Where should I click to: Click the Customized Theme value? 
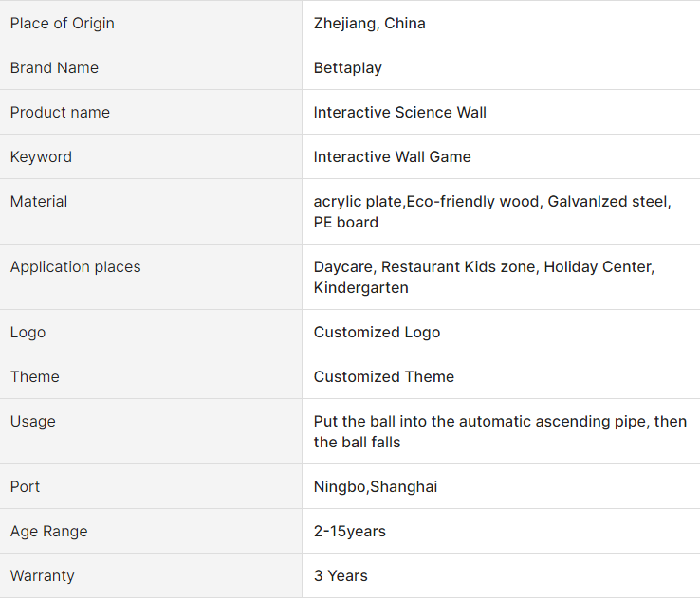(383, 377)
